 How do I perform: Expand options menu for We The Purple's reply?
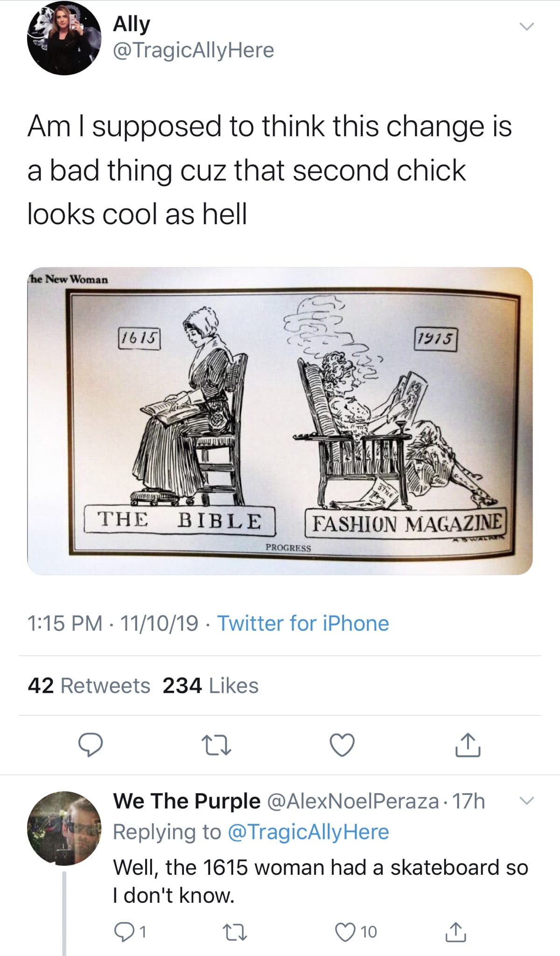pos(526,801)
